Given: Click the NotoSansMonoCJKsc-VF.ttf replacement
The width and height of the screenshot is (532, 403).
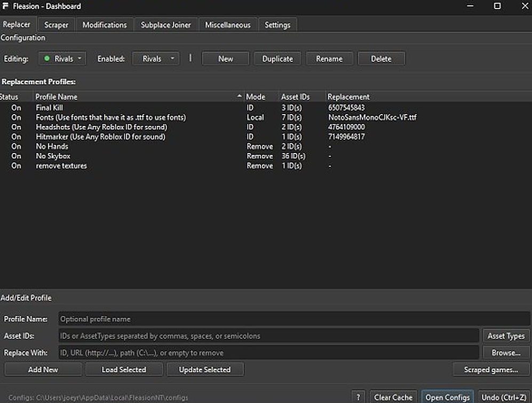Looking at the screenshot, I should [x=372, y=117].
